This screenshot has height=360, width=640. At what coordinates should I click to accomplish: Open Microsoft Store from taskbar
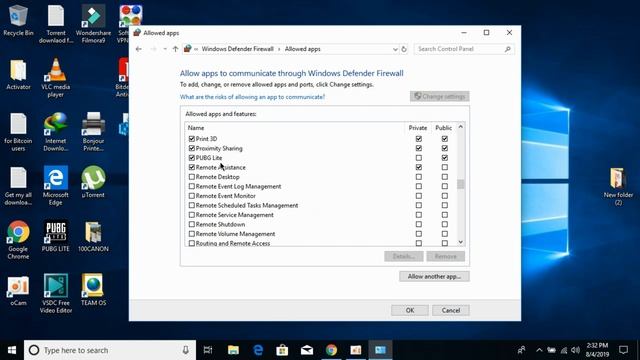[x=282, y=350]
